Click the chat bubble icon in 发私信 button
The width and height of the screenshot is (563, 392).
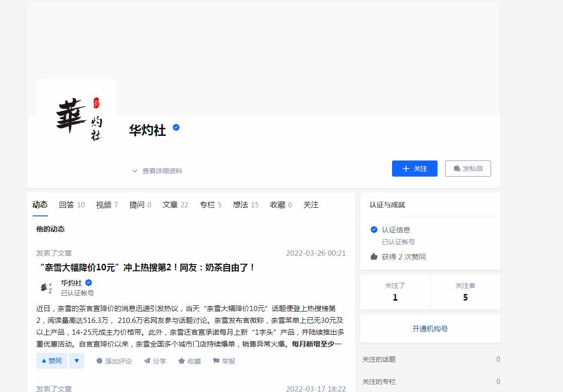pos(457,169)
